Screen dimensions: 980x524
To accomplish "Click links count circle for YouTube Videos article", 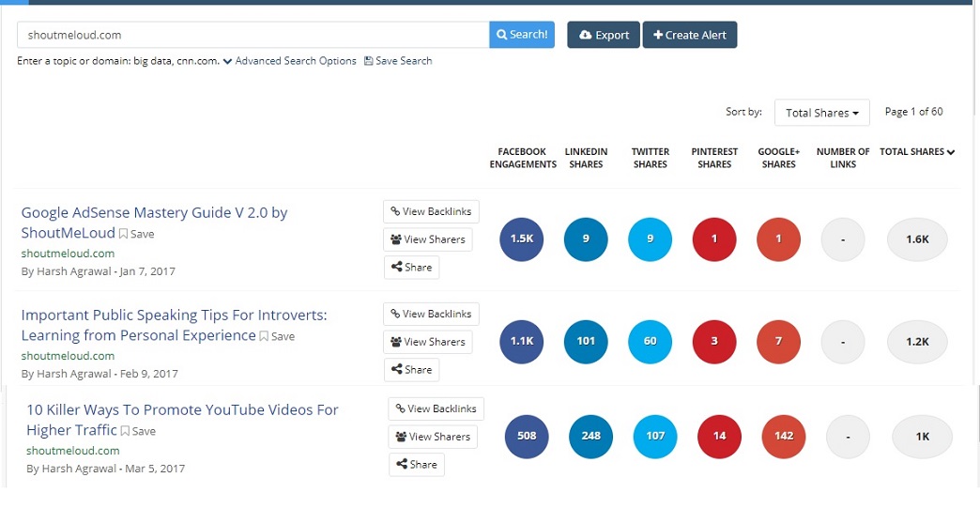I will point(848,437).
